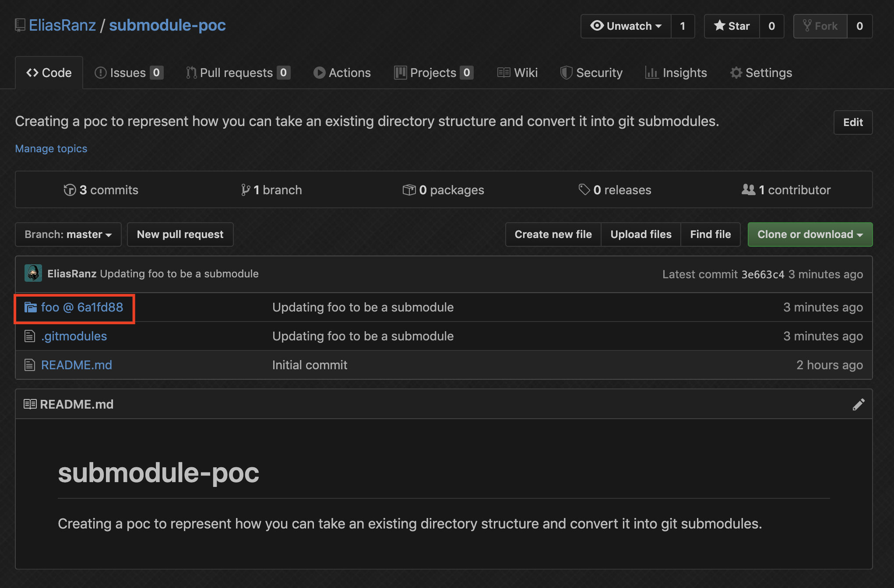Star the repository
The image size is (894, 588).
pos(732,26)
